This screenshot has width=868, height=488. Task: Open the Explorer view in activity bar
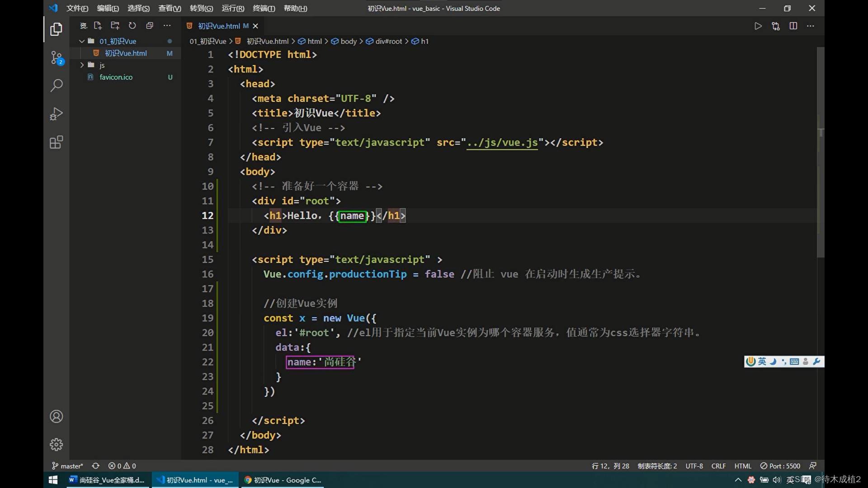click(x=56, y=29)
